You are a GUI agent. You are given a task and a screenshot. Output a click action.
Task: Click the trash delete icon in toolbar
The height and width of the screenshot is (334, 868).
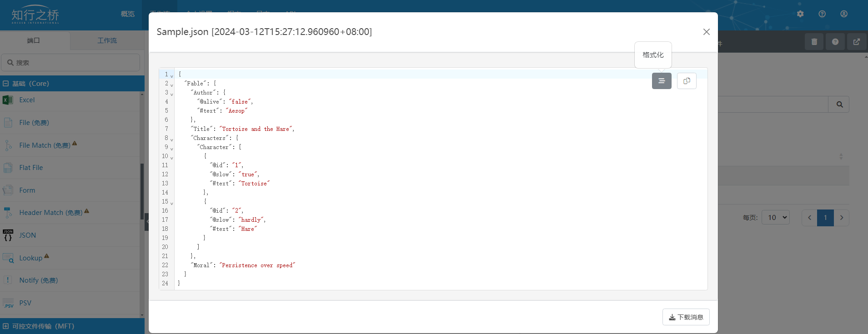[814, 42]
